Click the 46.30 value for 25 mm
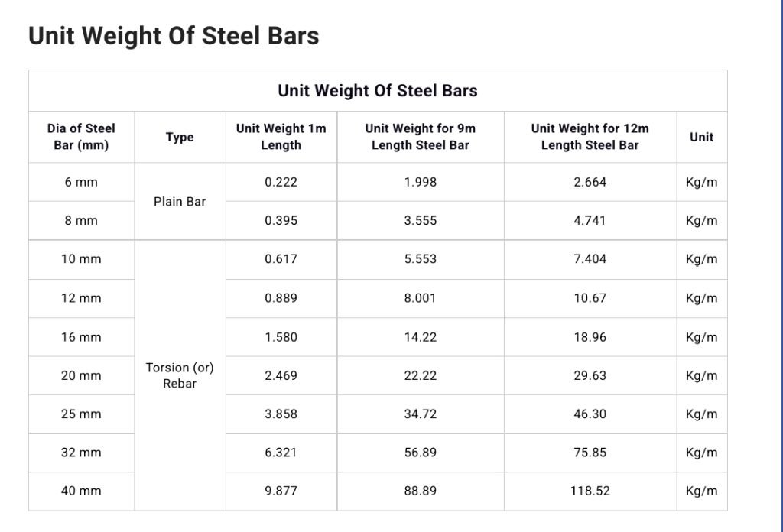The height and width of the screenshot is (532, 783). 590,414
